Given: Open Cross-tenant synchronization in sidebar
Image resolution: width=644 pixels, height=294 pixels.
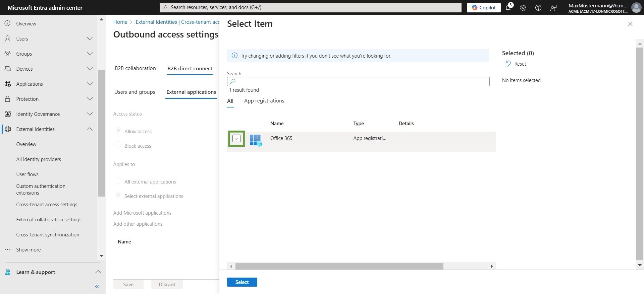Looking at the screenshot, I should [48, 235].
